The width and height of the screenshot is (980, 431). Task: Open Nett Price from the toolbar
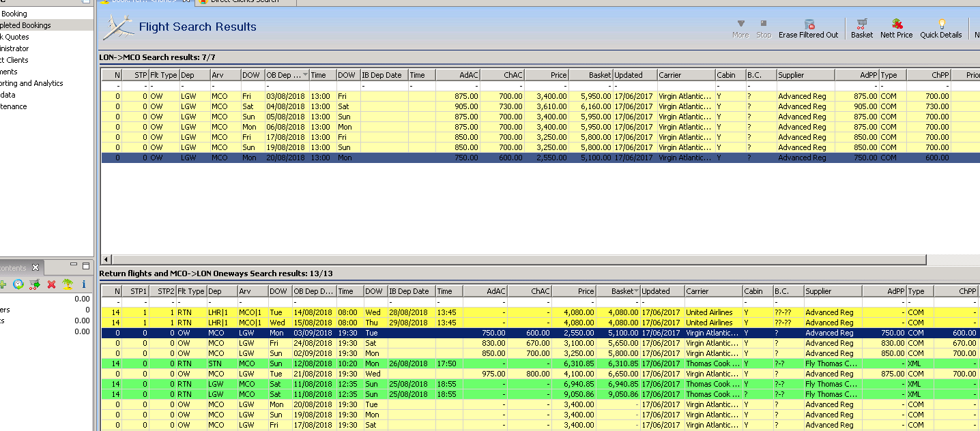(x=896, y=28)
